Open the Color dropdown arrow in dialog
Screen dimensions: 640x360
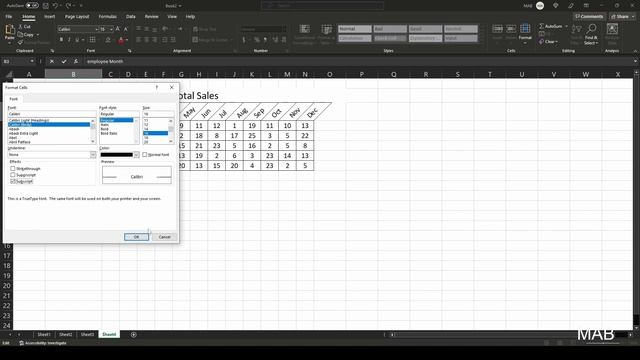pyautogui.click(x=136, y=155)
